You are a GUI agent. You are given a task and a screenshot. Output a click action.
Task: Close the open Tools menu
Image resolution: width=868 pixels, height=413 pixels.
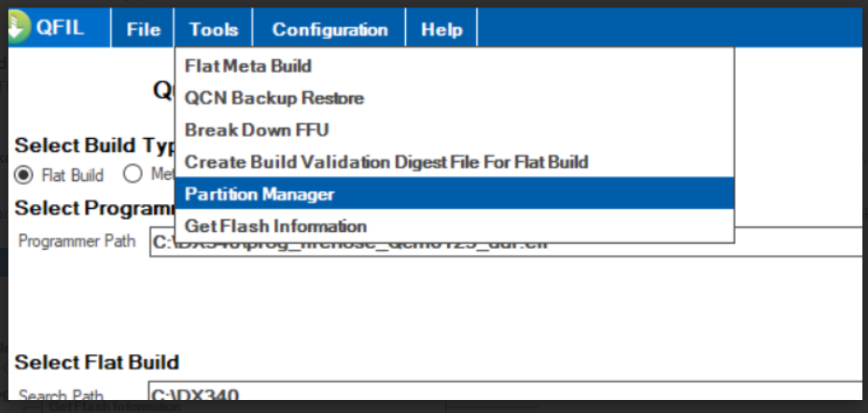point(214,29)
